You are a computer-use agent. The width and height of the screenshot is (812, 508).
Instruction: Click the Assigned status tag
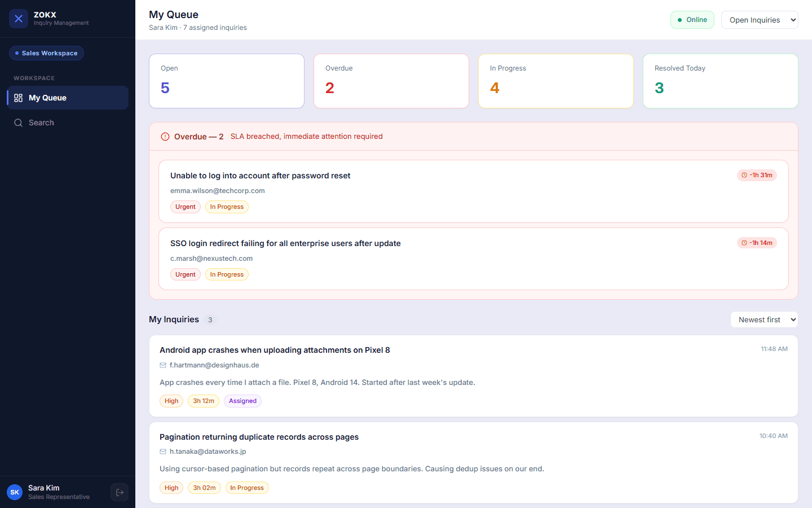pos(242,401)
